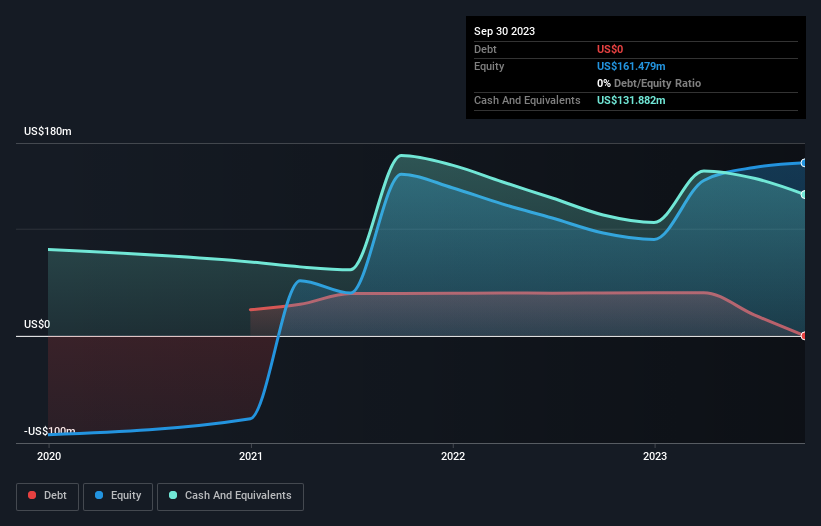Toggle the Debt series legend button
Viewport: 821px width, 526px height.
48,496
